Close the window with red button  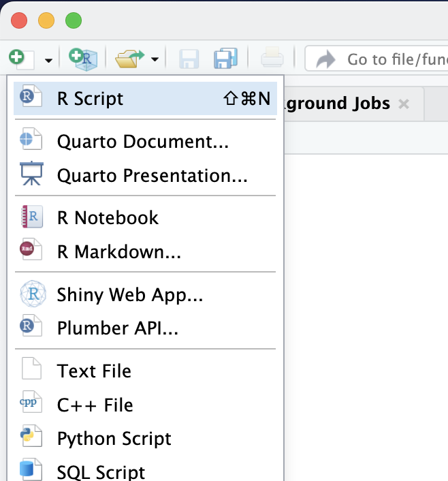point(19,20)
